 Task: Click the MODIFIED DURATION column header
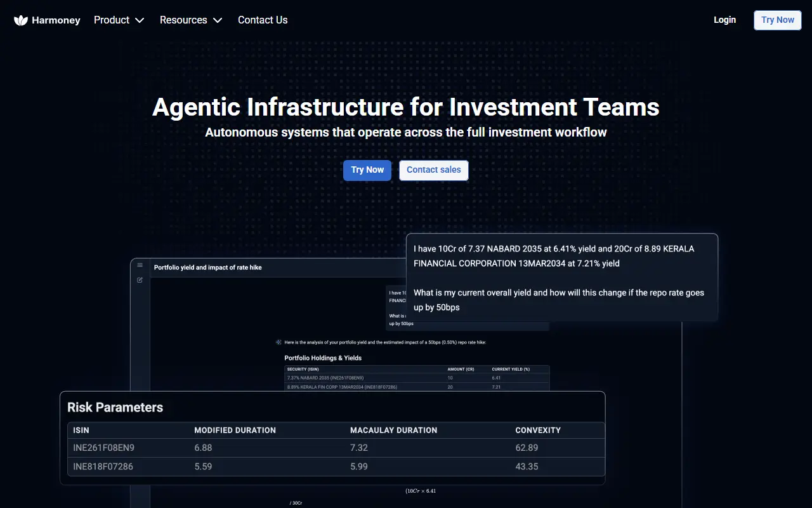235,431
